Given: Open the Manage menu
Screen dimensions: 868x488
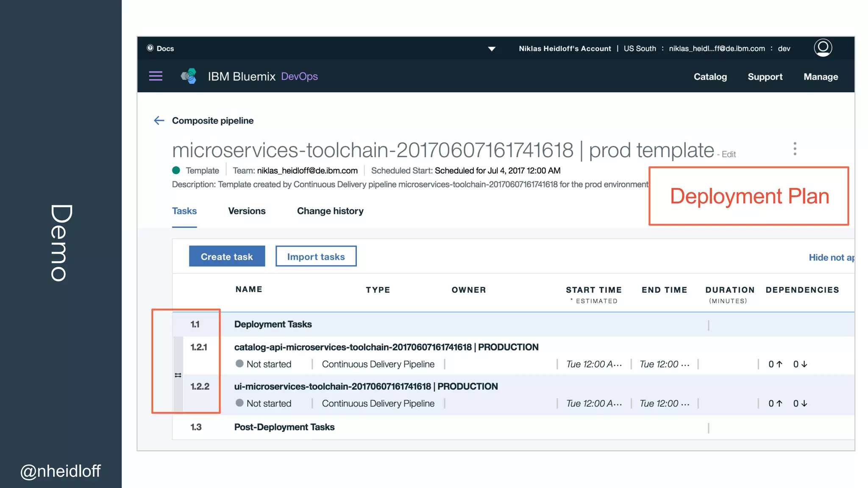Looking at the screenshot, I should point(821,77).
